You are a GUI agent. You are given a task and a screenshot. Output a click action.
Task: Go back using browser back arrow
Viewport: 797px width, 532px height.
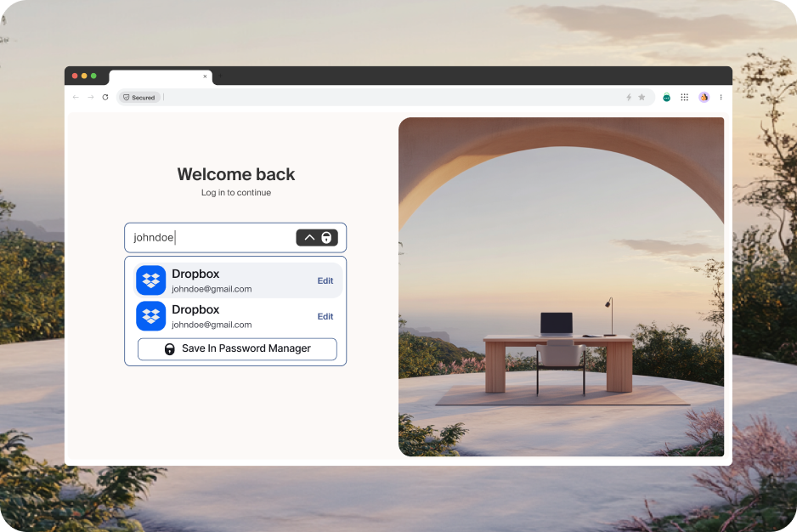(x=76, y=97)
